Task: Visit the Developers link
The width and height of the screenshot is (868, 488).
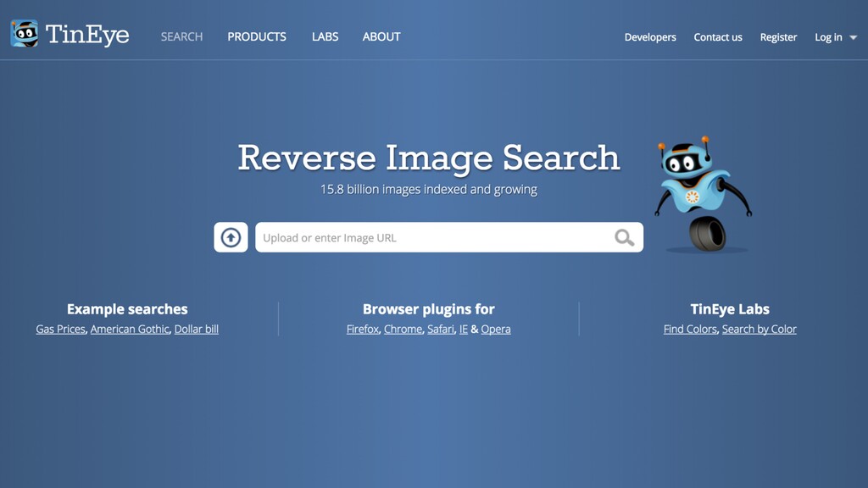Action: pyautogui.click(x=650, y=37)
